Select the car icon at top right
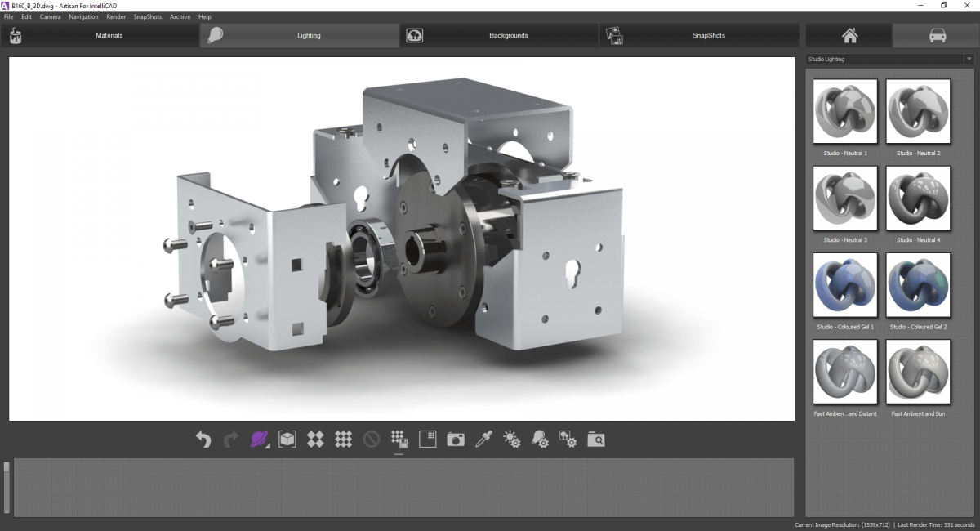The image size is (980, 531). (x=936, y=35)
